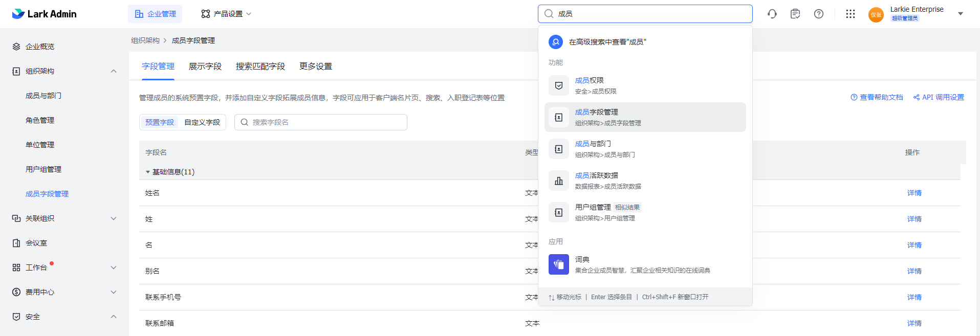
Task: Switch to 自定义字段 toggle option
Action: coord(202,122)
